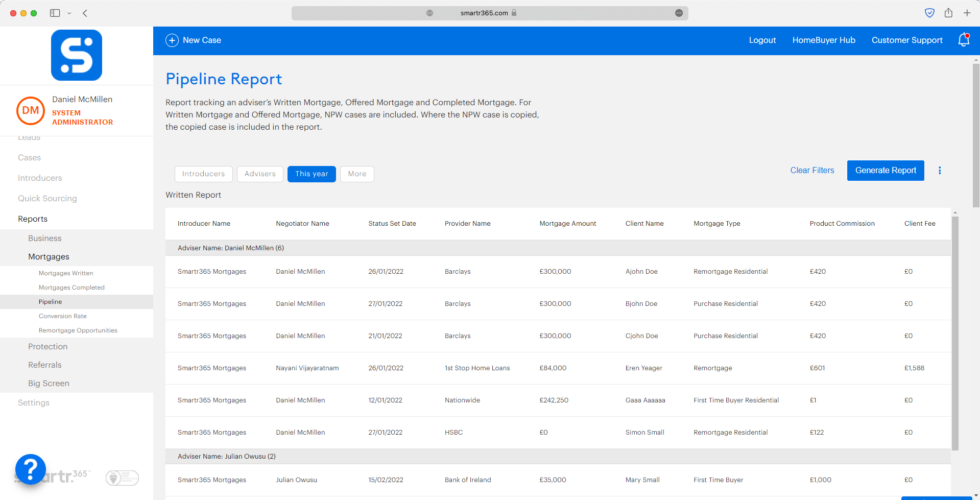Expand the Reports sidebar section

pos(33,219)
